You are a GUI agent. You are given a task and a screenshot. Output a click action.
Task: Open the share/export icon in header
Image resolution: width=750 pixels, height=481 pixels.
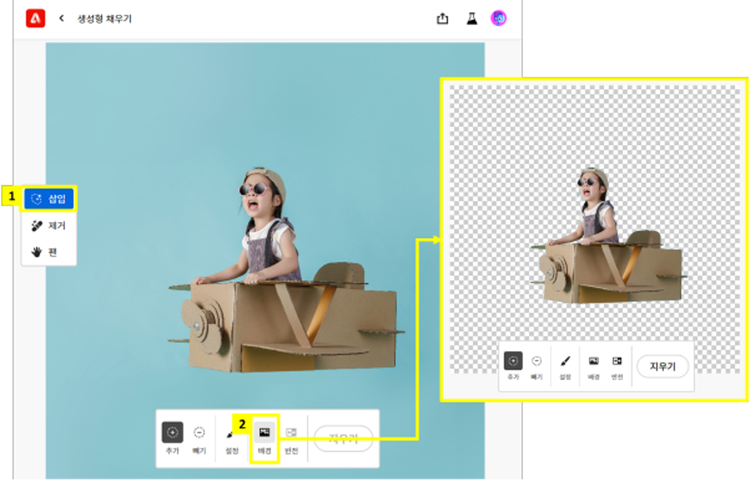coord(442,19)
